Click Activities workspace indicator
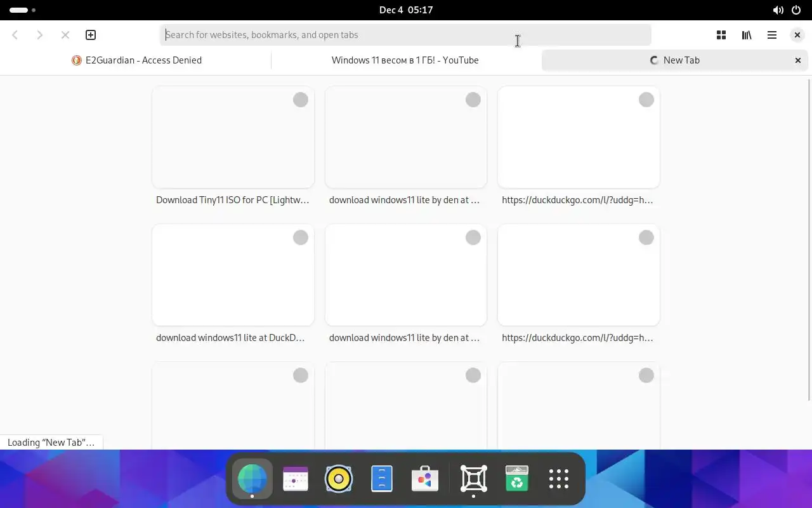This screenshot has height=508, width=812. [x=23, y=10]
